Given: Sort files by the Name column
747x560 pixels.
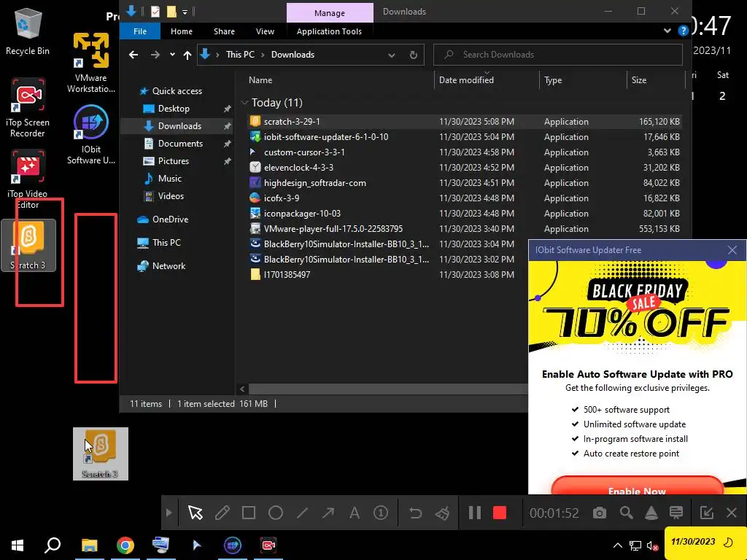Looking at the screenshot, I should pos(260,80).
